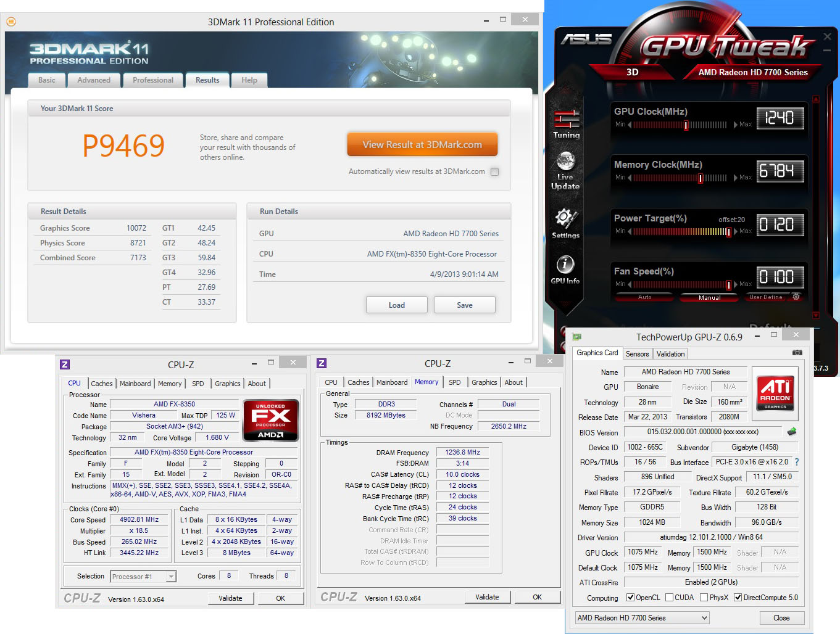
Task: Click the GPU Clock 1240 value display
Action: [780, 118]
